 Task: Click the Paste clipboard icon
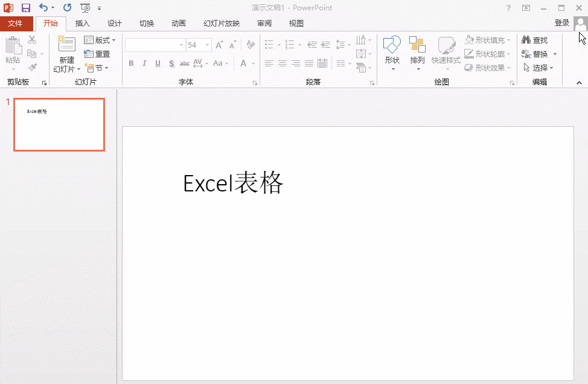[13, 45]
